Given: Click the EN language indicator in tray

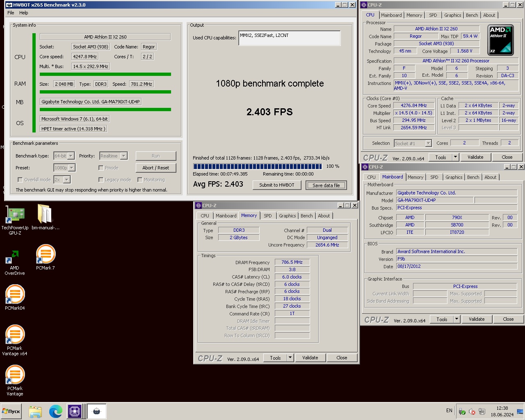Looking at the screenshot, I should [x=449, y=411].
